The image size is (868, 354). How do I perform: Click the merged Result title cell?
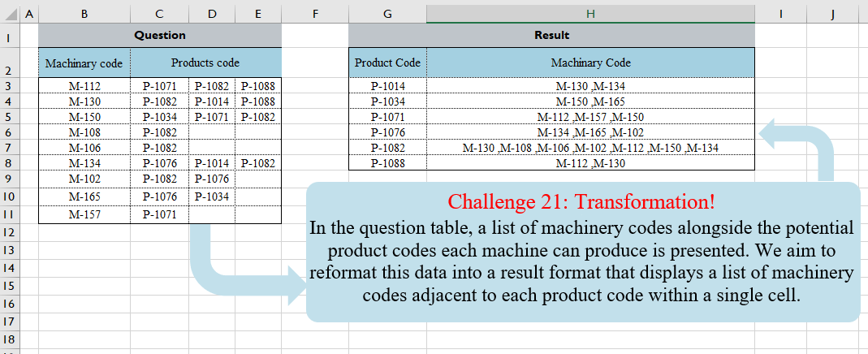551,35
